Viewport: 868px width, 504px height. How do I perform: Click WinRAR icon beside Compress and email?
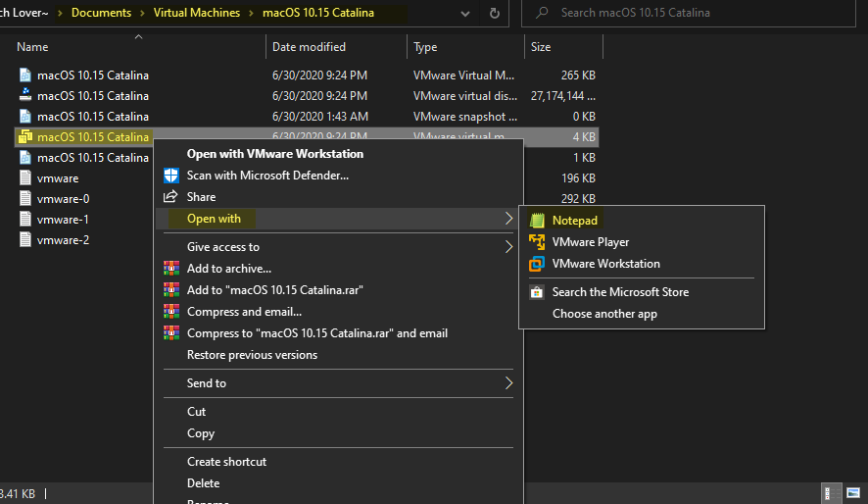click(171, 312)
